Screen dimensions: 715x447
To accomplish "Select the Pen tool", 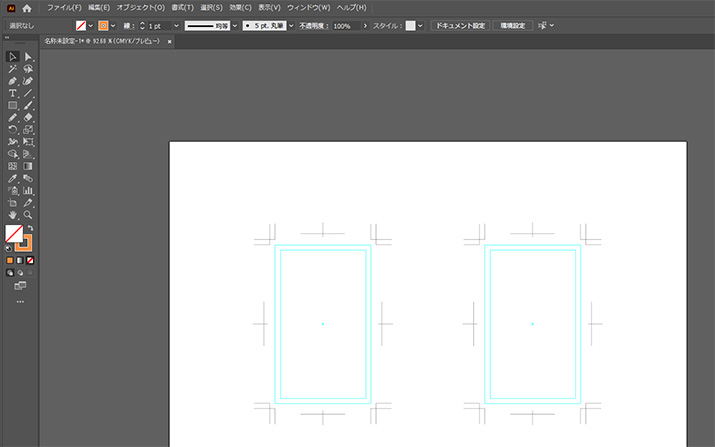I will tap(13, 81).
